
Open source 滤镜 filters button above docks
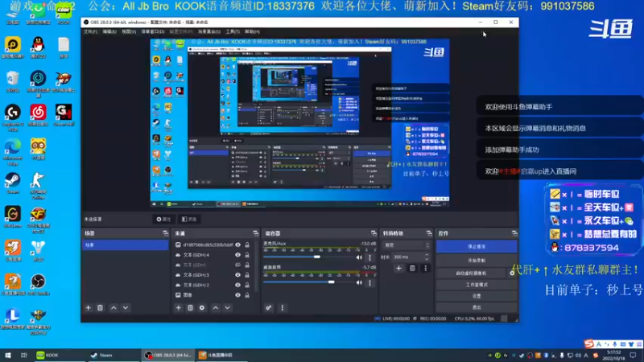(x=189, y=219)
